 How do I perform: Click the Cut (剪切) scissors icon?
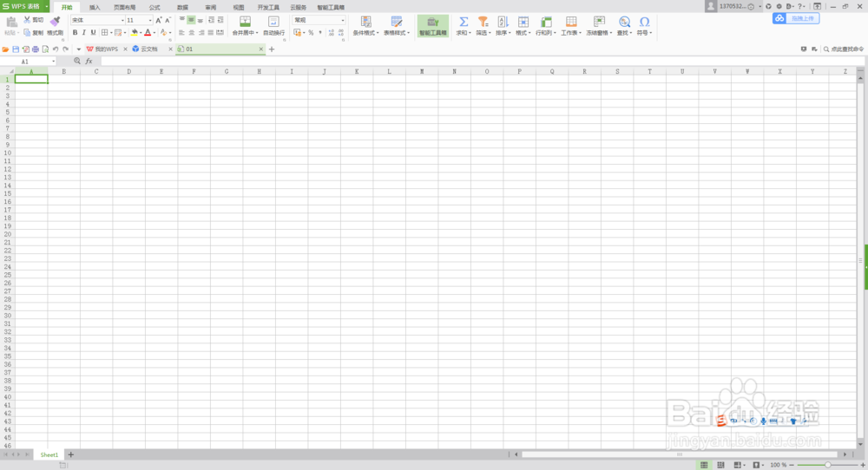point(27,20)
